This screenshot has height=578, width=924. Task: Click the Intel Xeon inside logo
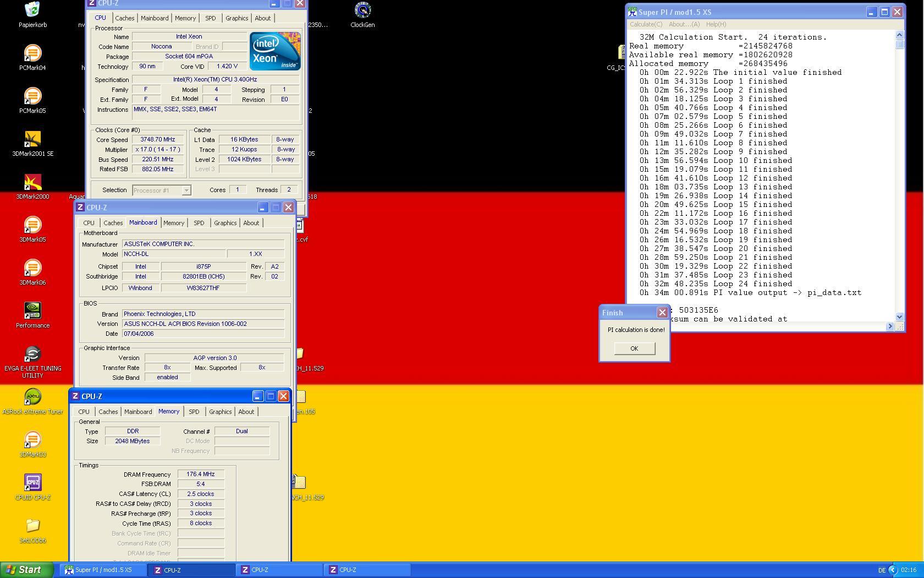click(x=275, y=51)
